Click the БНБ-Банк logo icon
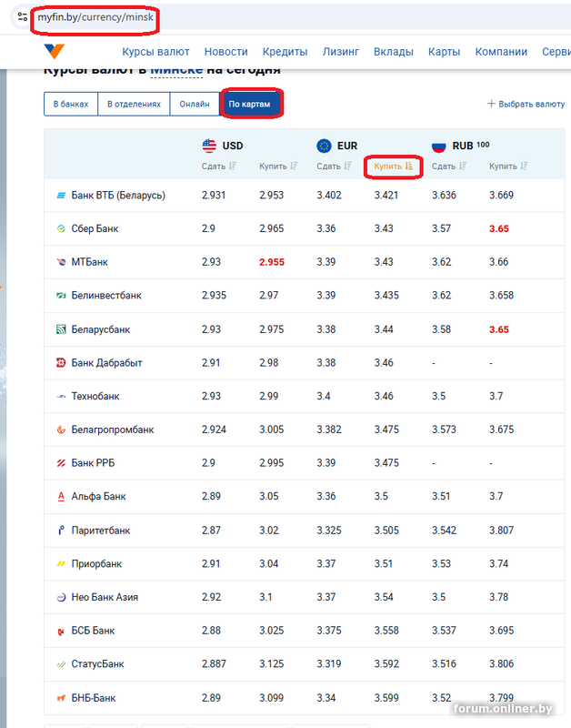The image size is (571, 728). click(61, 698)
